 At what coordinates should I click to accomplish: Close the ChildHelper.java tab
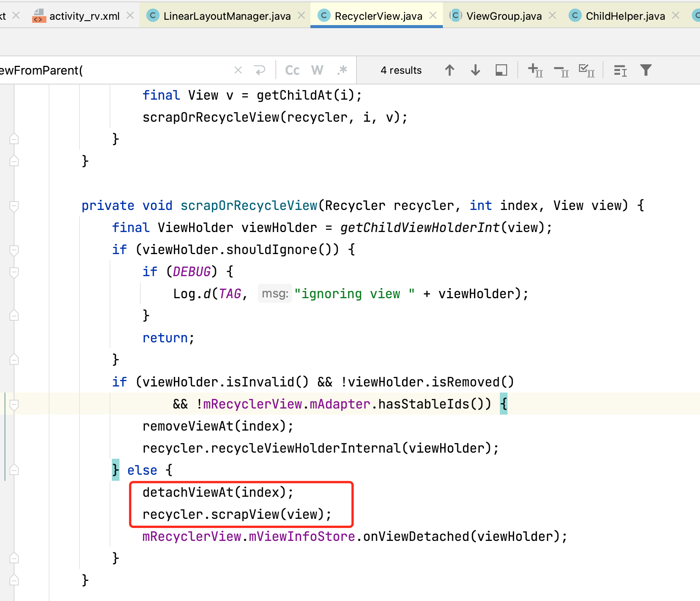tap(676, 16)
